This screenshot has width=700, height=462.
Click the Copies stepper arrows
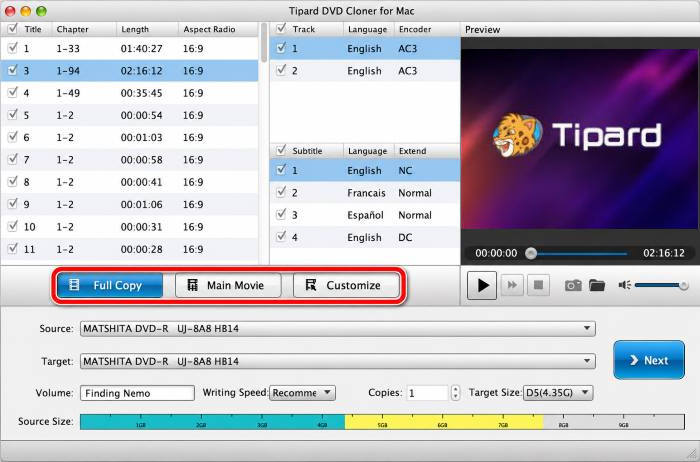[455, 393]
